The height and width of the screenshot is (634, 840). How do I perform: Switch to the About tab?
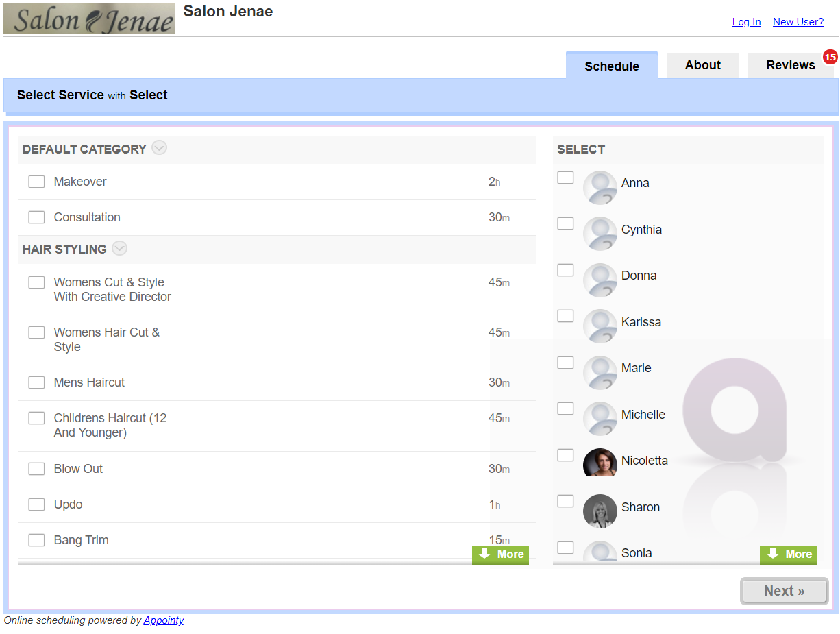click(702, 65)
